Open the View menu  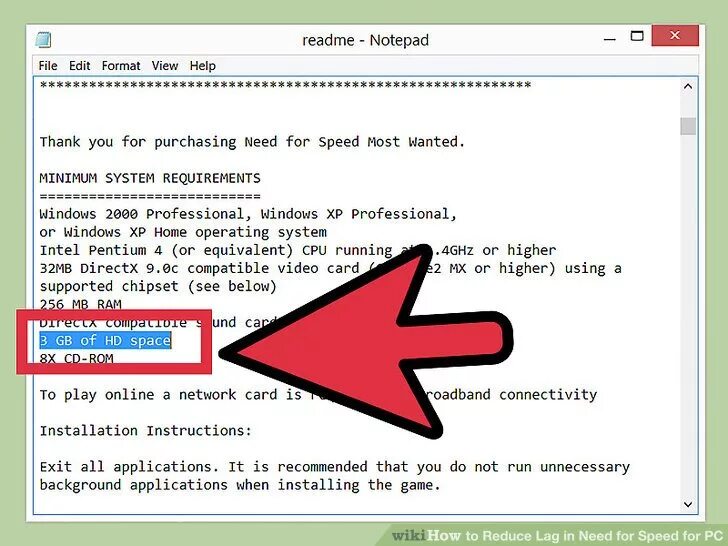(x=165, y=66)
